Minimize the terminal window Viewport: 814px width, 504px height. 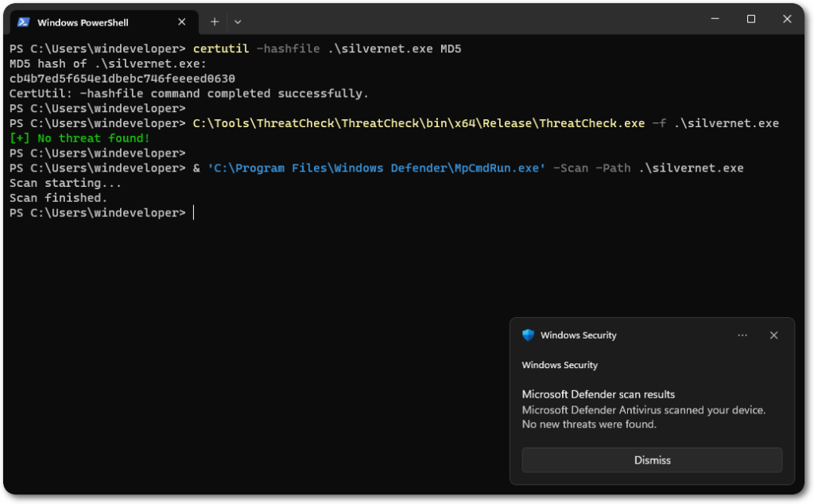pyautogui.click(x=713, y=19)
